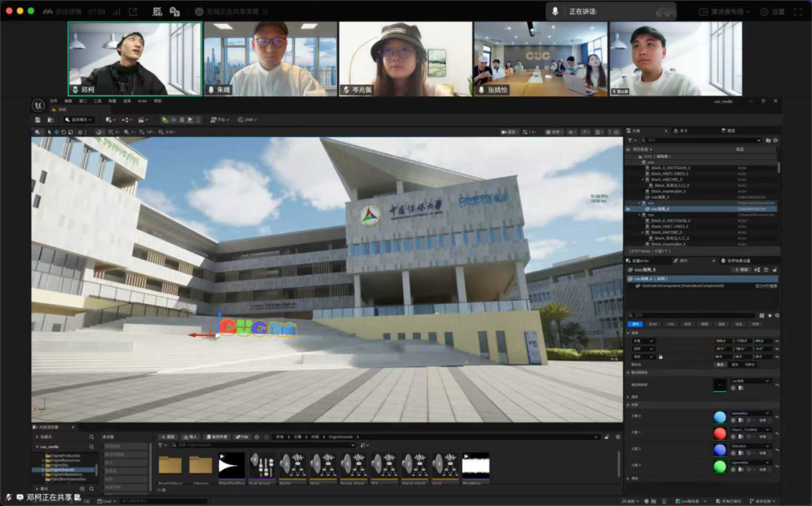
Task: Click the lock icon in Details header
Action: coord(775,270)
